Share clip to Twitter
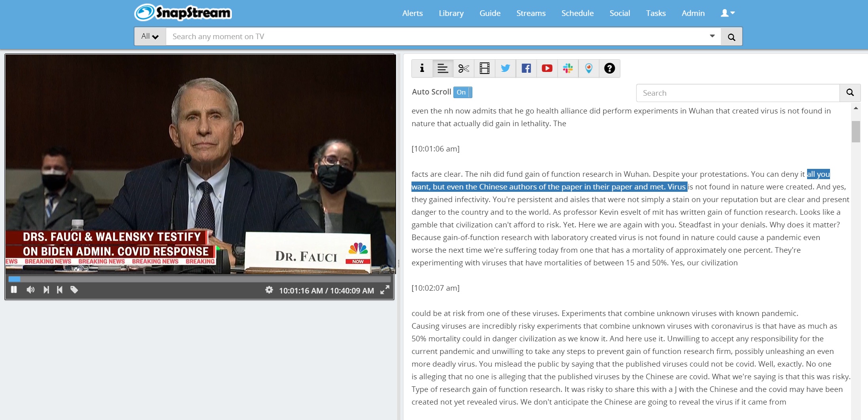The height and width of the screenshot is (420, 868). (x=505, y=68)
